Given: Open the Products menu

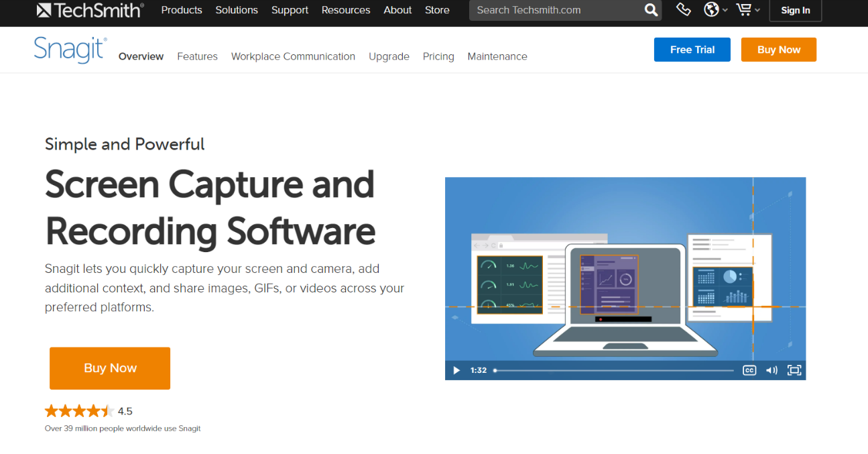Looking at the screenshot, I should [x=182, y=10].
